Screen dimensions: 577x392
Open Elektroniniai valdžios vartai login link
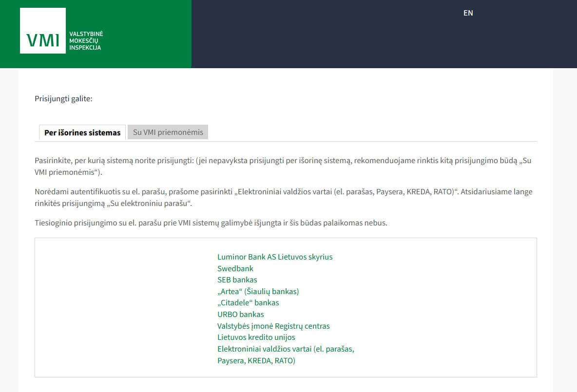[x=286, y=349]
